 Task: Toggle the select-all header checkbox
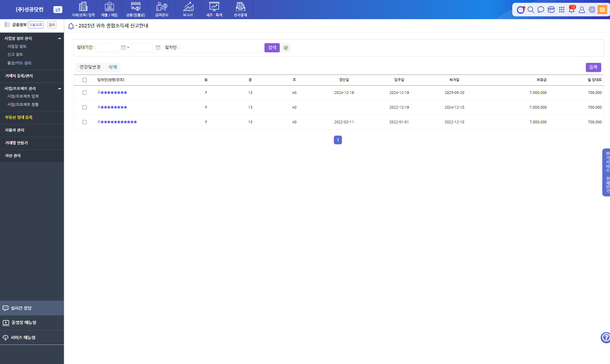pos(85,80)
